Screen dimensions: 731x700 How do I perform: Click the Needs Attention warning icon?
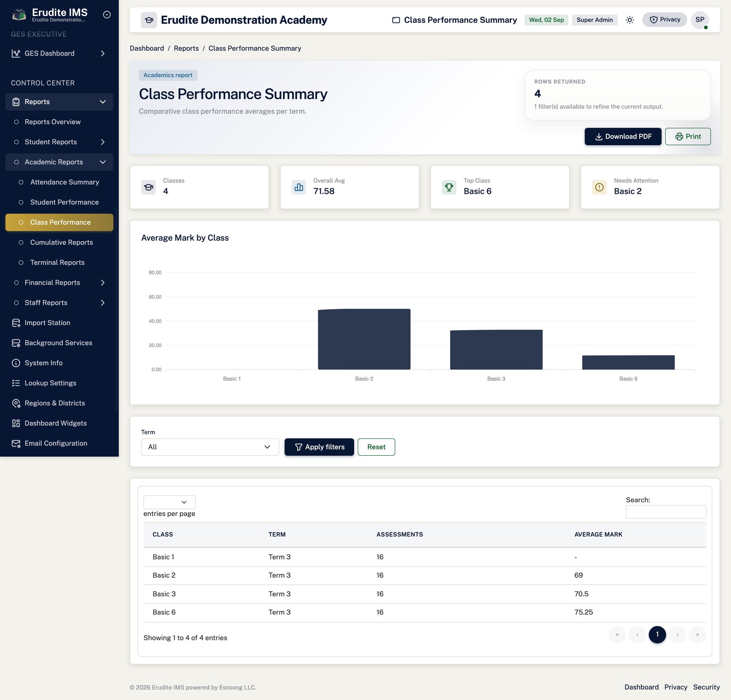point(599,187)
